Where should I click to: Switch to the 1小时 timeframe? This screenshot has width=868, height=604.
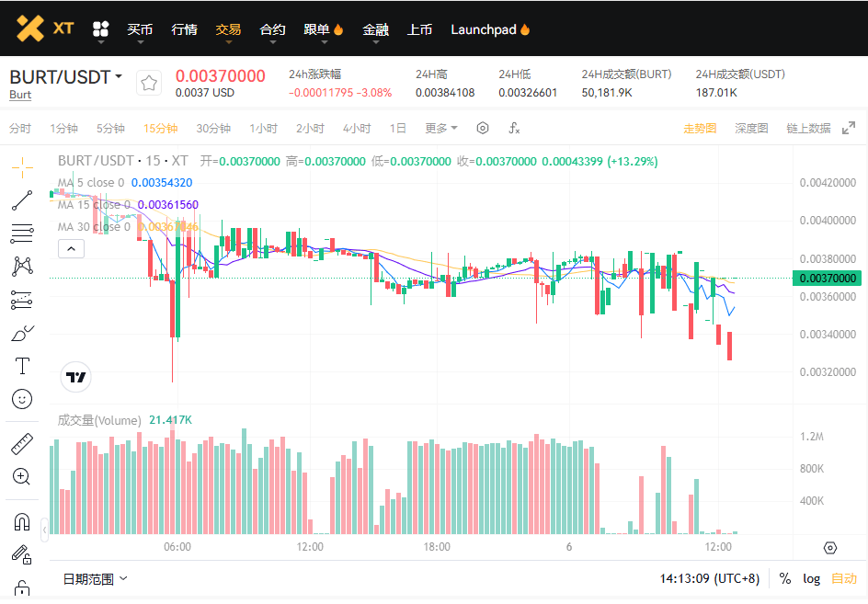pyautogui.click(x=263, y=129)
